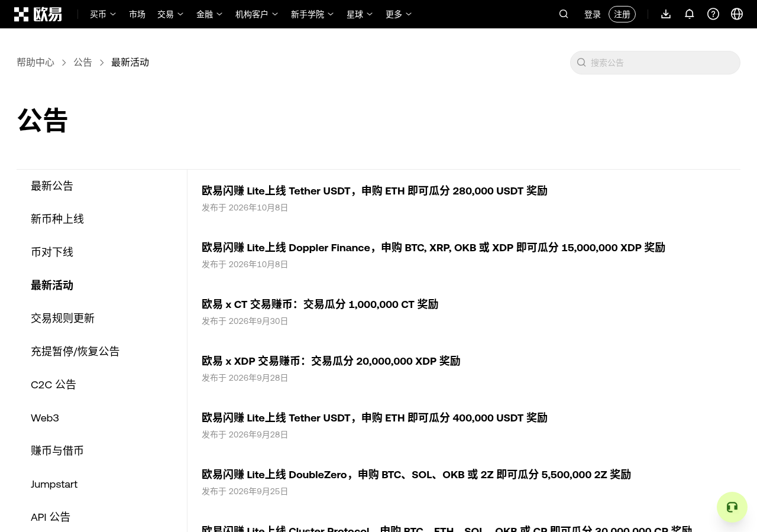
Task: Expand the 交易 dropdown menu
Action: 170,14
